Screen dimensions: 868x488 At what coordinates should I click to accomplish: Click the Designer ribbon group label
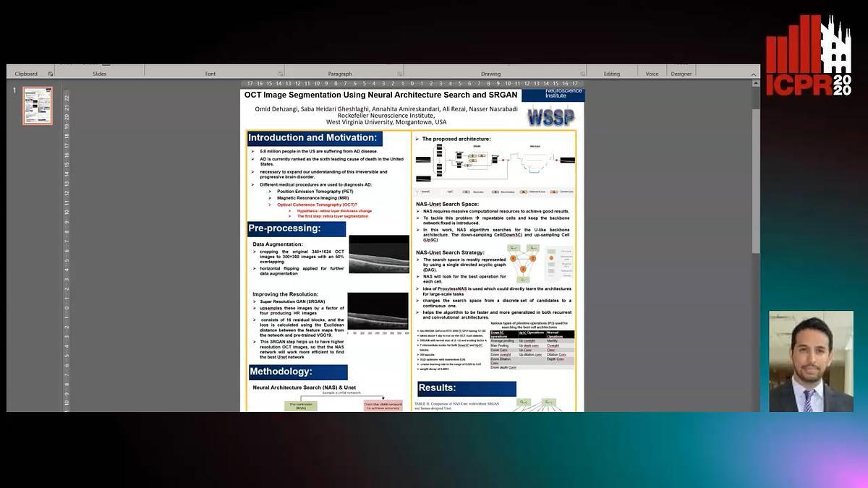[681, 74]
